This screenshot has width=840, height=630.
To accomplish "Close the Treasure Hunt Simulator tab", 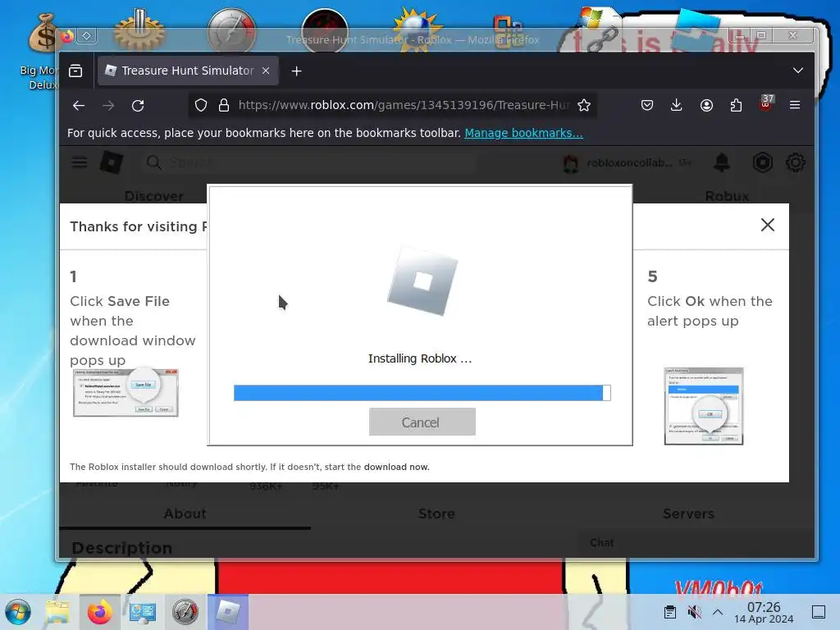I will click(266, 71).
